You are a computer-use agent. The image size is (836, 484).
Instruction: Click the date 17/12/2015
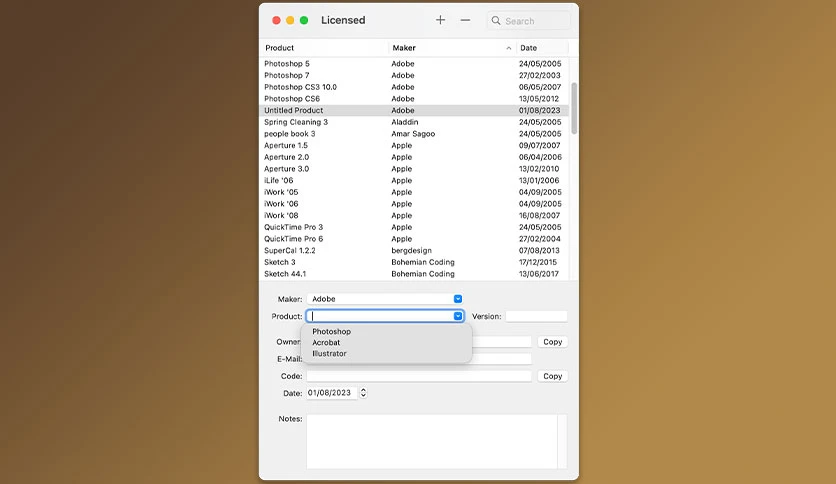pyautogui.click(x=538, y=262)
